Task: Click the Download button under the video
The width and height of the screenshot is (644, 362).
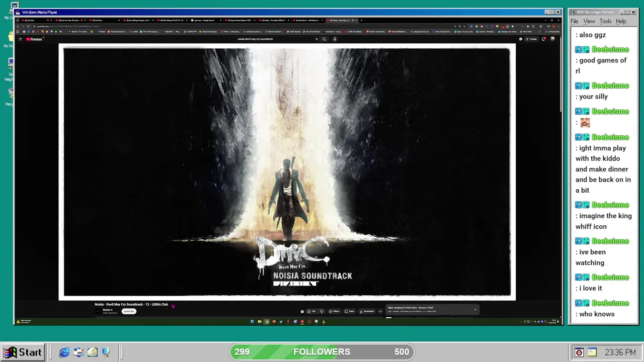Action: click(367, 311)
